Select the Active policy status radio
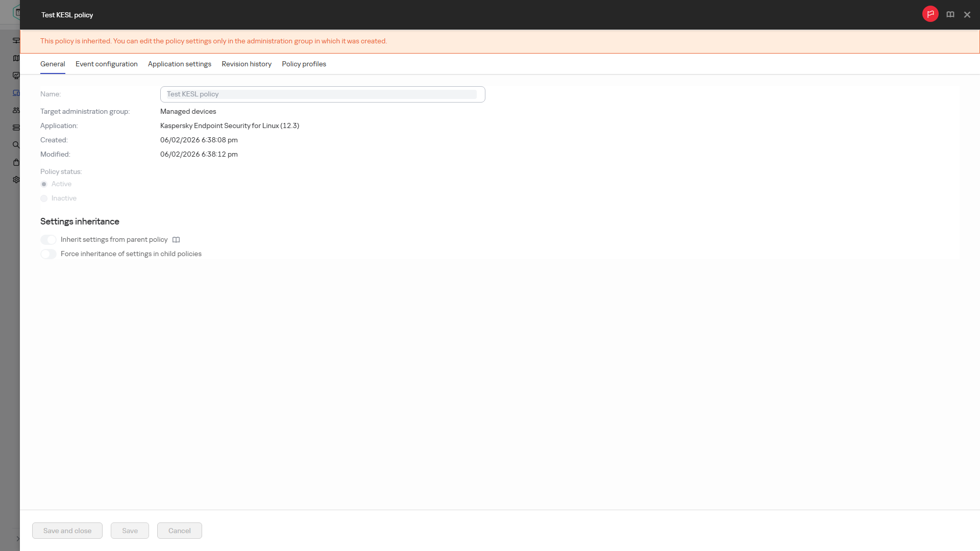 click(44, 184)
